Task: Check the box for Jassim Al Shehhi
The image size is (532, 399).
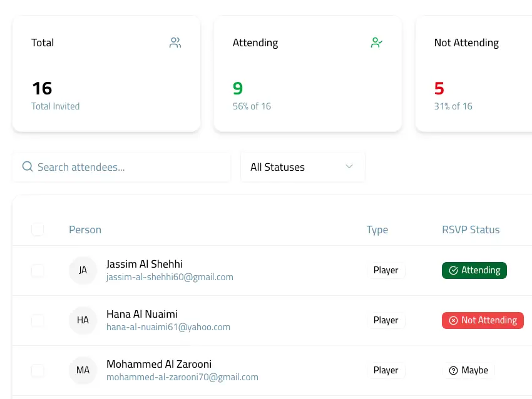Action: pyautogui.click(x=38, y=270)
